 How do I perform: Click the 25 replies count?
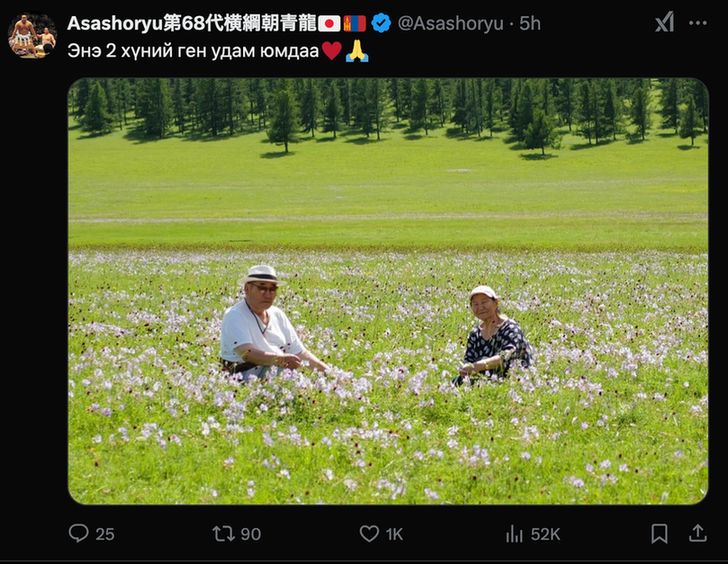click(105, 534)
